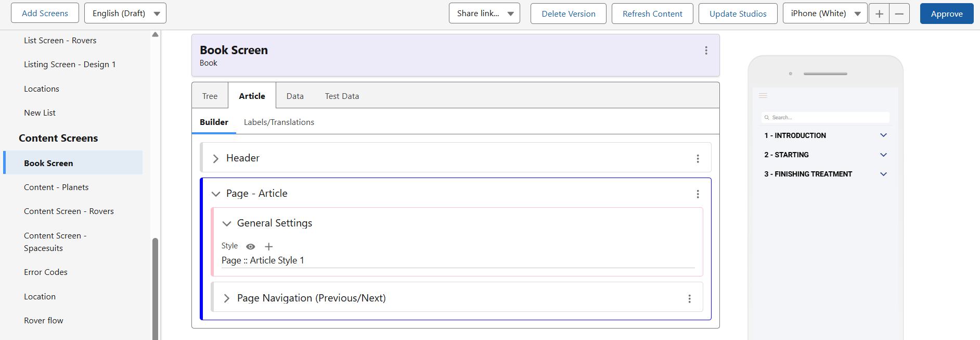Screen dimensions: 980x340
Task: Open Header section options menu
Action: point(698,159)
